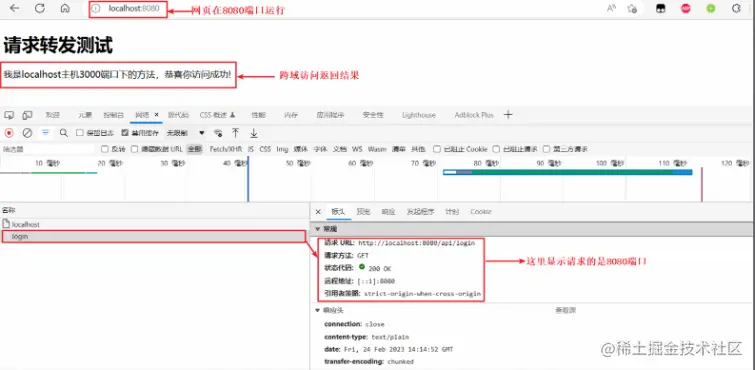The height and width of the screenshot is (370, 755).
Task: Select the login request row
Action: point(154,237)
